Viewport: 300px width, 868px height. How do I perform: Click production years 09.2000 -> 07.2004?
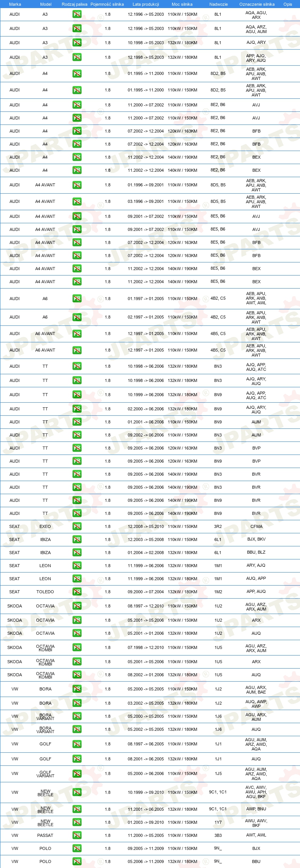click(x=146, y=592)
